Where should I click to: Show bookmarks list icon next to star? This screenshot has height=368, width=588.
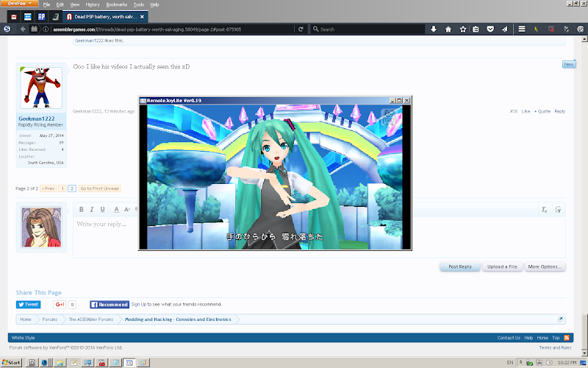point(476,29)
